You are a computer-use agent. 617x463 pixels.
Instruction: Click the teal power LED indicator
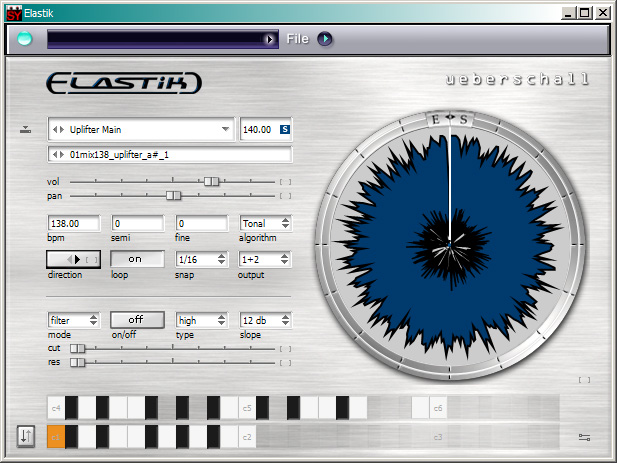point(25,39)
